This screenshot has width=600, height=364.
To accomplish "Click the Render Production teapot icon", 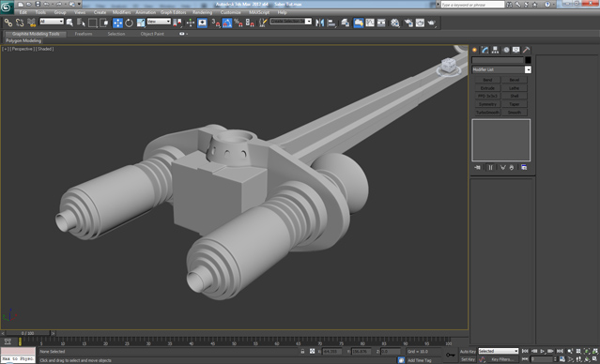I will click(432, 23).
